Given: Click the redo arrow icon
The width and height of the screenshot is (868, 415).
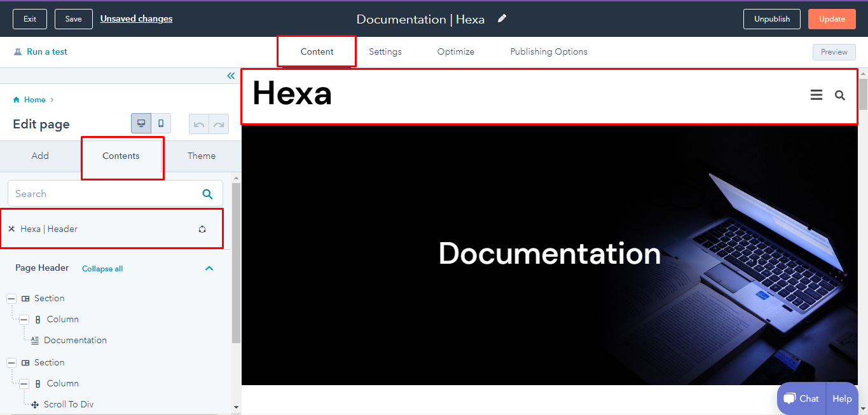Looking at the screenshot, I should [x=218, y=124].
